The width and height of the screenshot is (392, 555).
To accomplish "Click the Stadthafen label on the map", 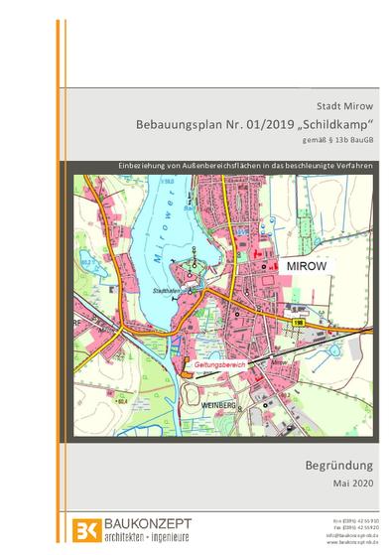I will (166, 291).
